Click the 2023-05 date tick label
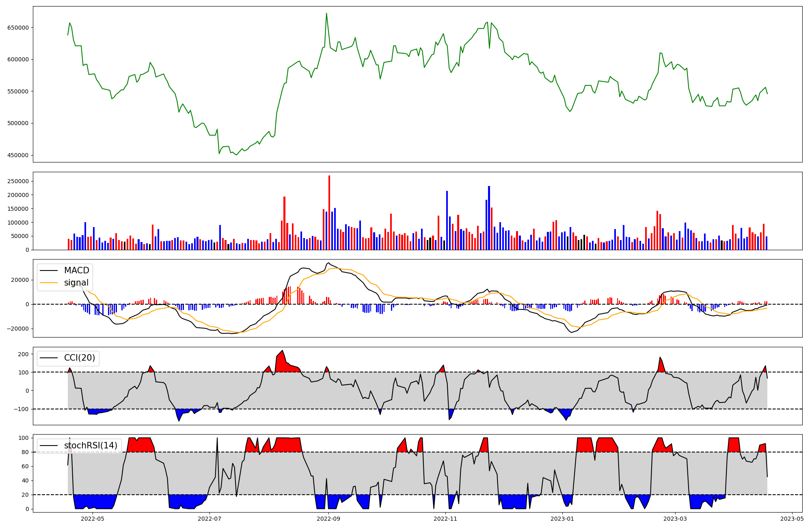 coord(792,519)
